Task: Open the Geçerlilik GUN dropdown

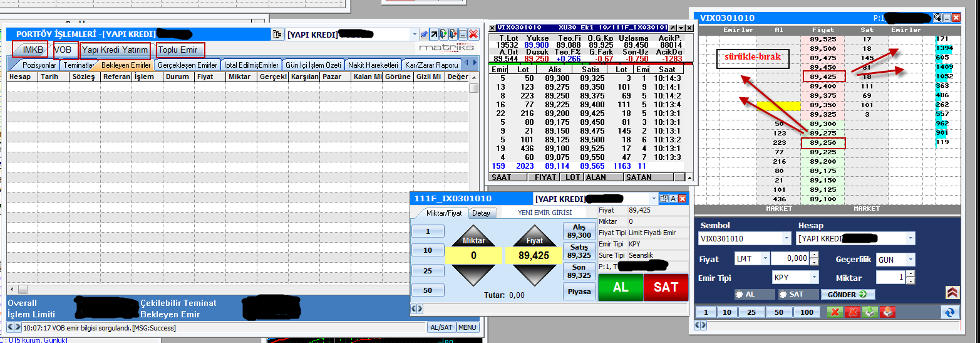Action: click(x=910, y=260)
